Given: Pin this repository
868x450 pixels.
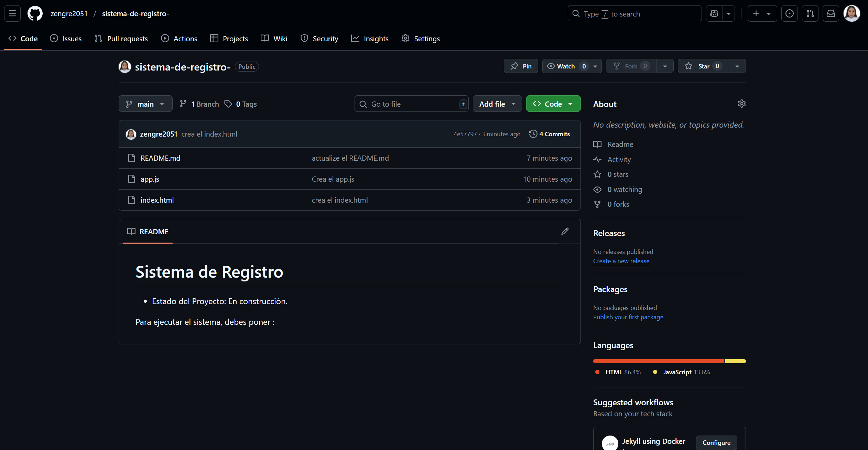Looking at the screenshot, I should [521, 66].
